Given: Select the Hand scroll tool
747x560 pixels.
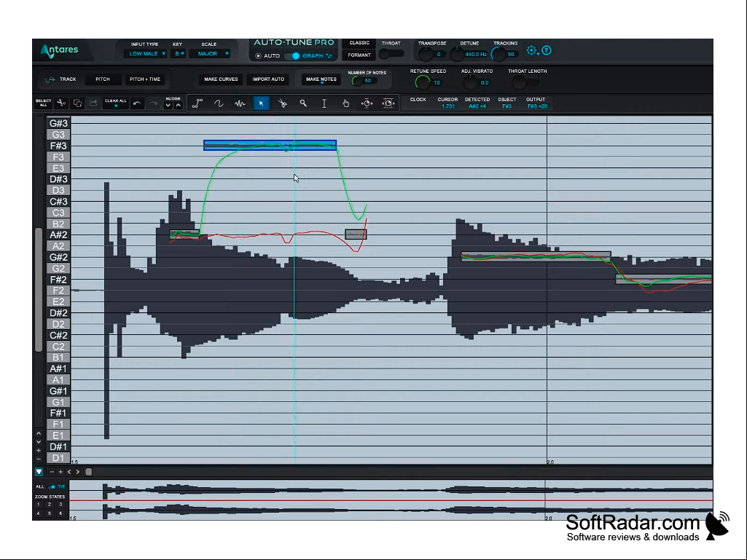Looking at the screenshot, I should (346, 103).
